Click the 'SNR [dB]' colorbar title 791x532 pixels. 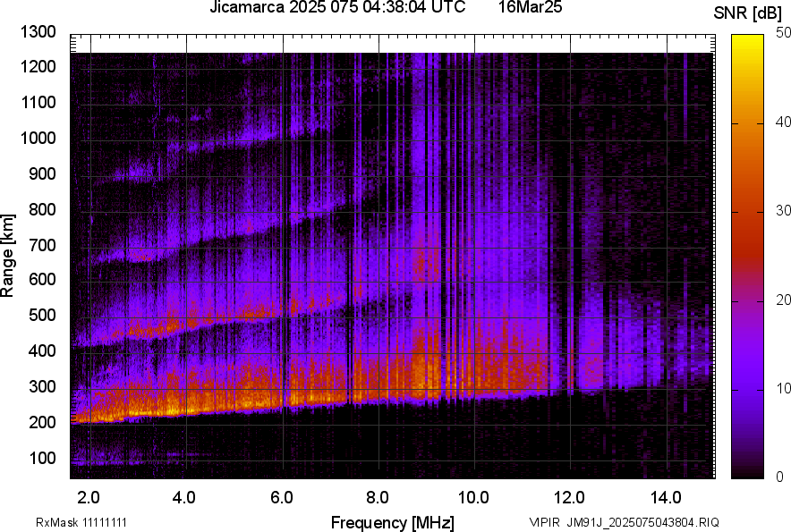click(748, 13)
